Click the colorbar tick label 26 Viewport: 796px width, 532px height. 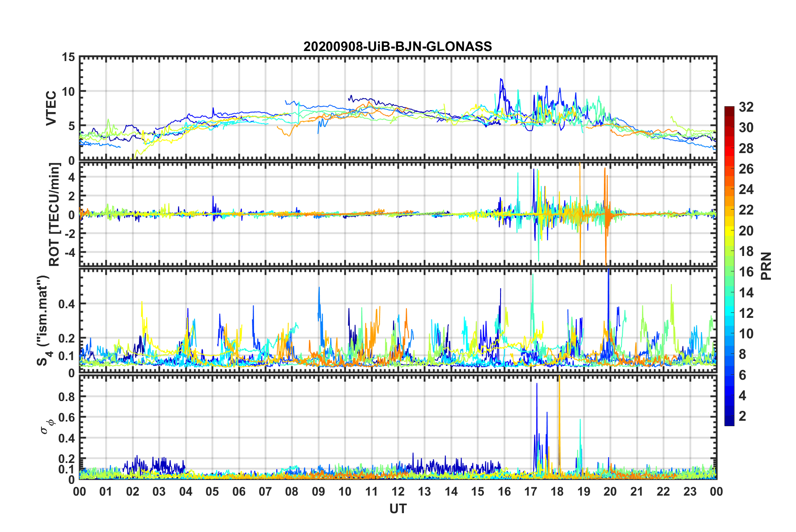tap(746, 169)
